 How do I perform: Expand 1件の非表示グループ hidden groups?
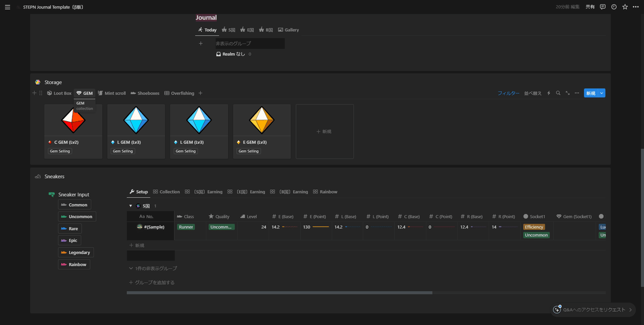(153, 268)
